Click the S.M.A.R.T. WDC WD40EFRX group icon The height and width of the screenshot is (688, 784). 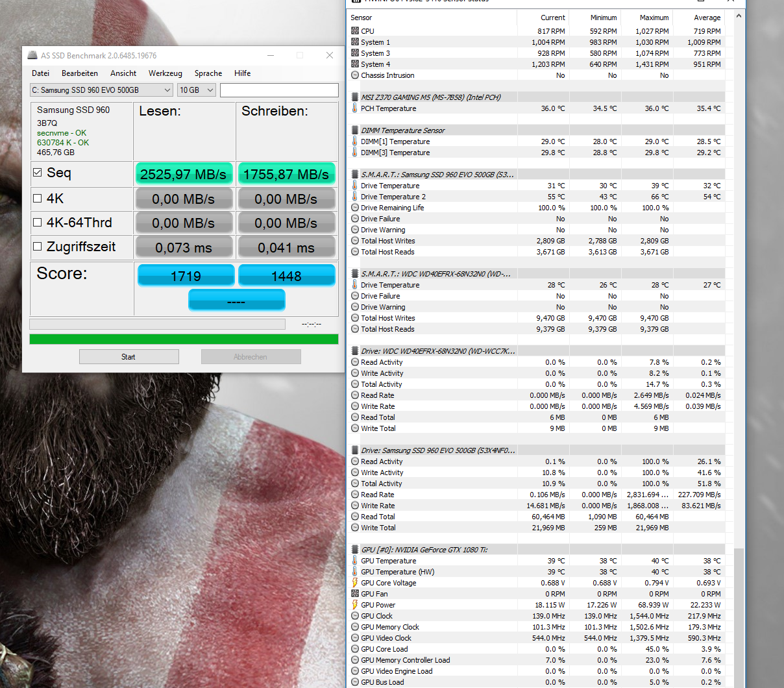[355, 273]
